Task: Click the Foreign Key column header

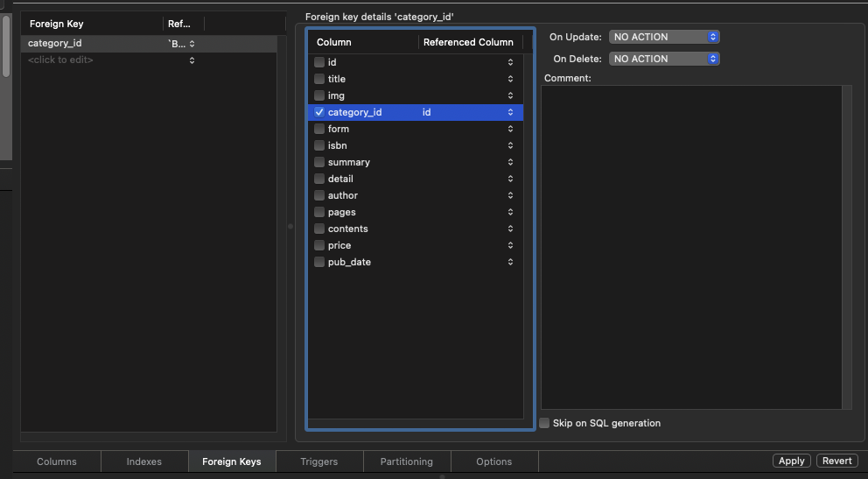Action: pos(91,24)
